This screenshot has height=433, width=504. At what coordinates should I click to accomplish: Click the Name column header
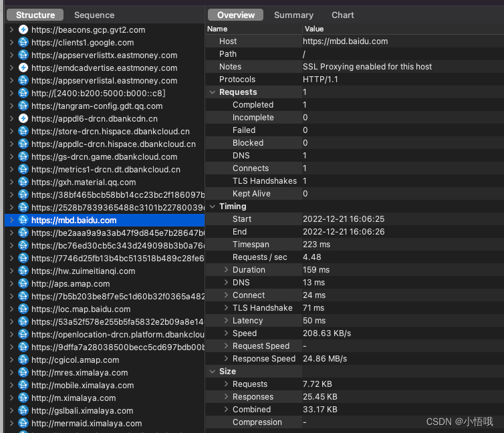pos(217,29)
